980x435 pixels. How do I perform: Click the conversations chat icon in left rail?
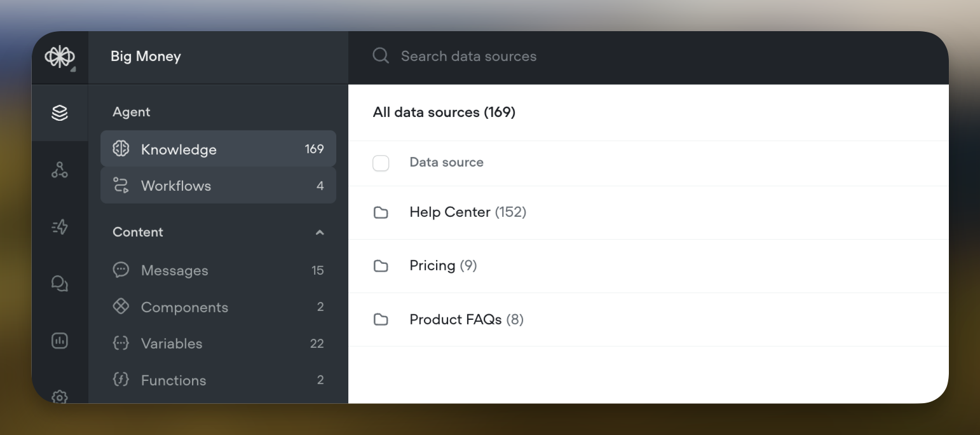pyautogui.click(x=59, y=283)
